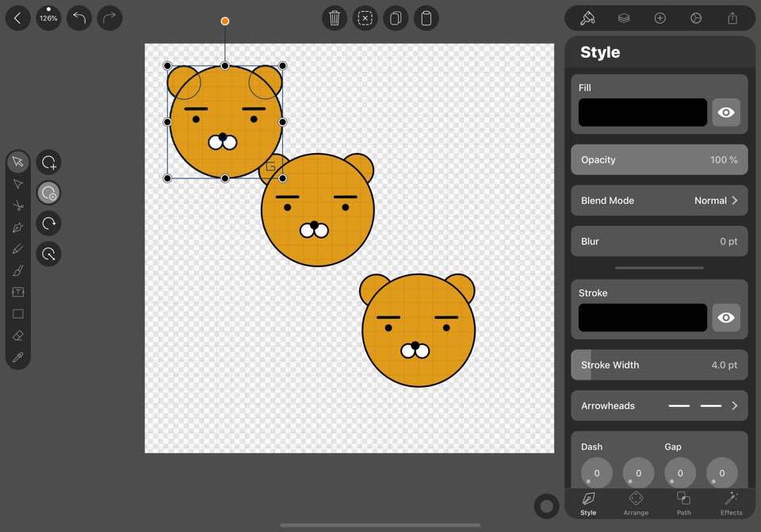Tap the round quick-action button near canvas corner
761x532 pixels.
pos(546,507)
